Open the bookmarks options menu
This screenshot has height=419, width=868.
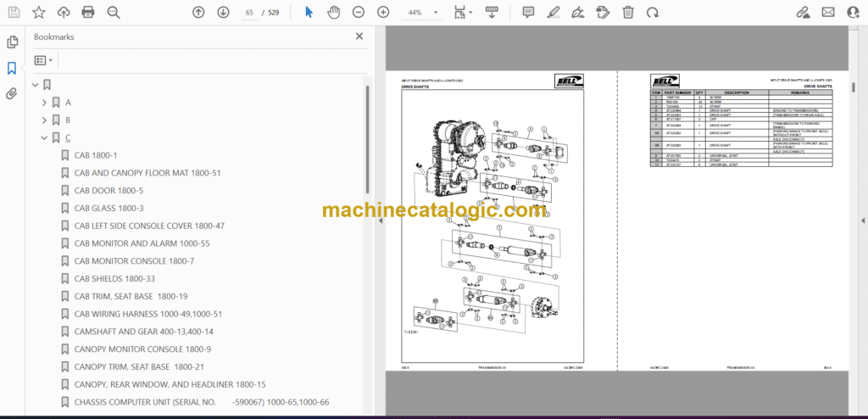[44, 60]
